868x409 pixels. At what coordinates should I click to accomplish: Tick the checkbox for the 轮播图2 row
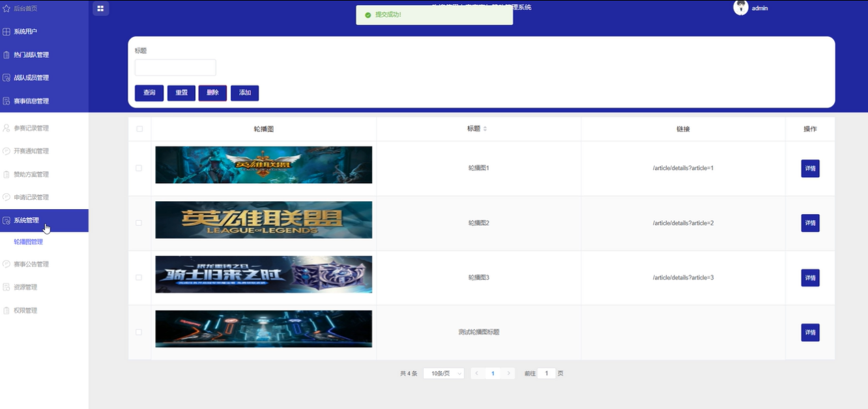tap(139, 223)
